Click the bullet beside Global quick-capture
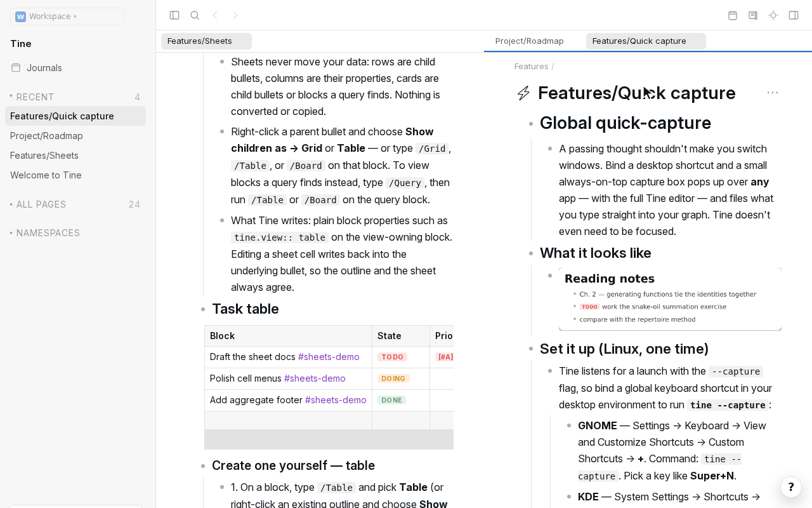The image size is (812, 508). [531, 124]
